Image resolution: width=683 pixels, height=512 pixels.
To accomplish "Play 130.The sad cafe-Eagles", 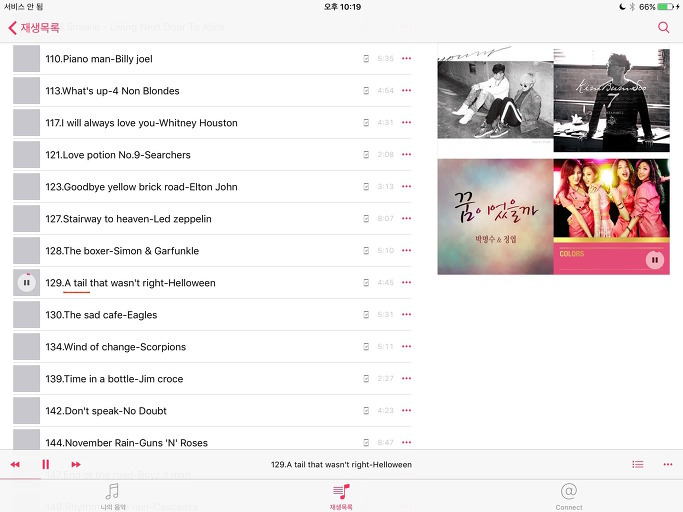I will (101, 315).
